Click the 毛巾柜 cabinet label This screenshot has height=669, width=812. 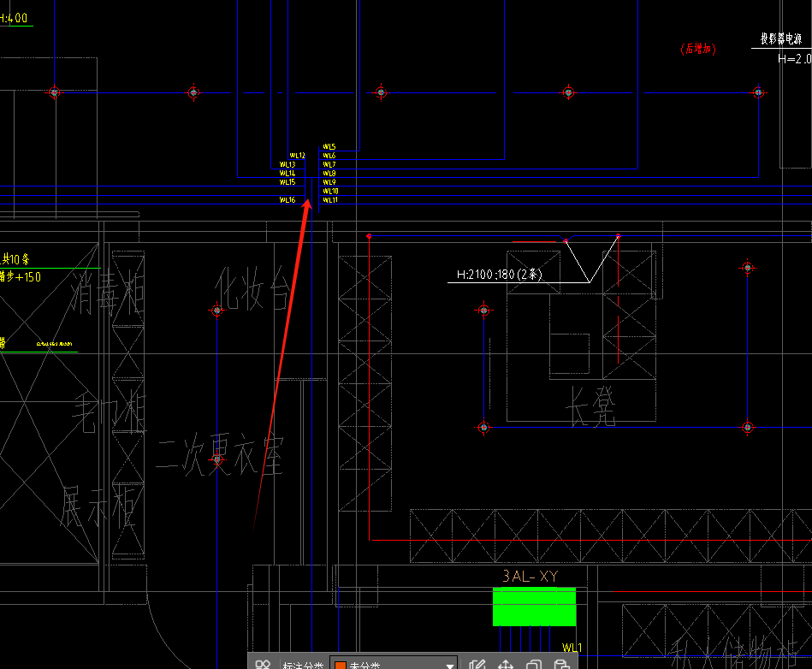click(x=110, y=413)
